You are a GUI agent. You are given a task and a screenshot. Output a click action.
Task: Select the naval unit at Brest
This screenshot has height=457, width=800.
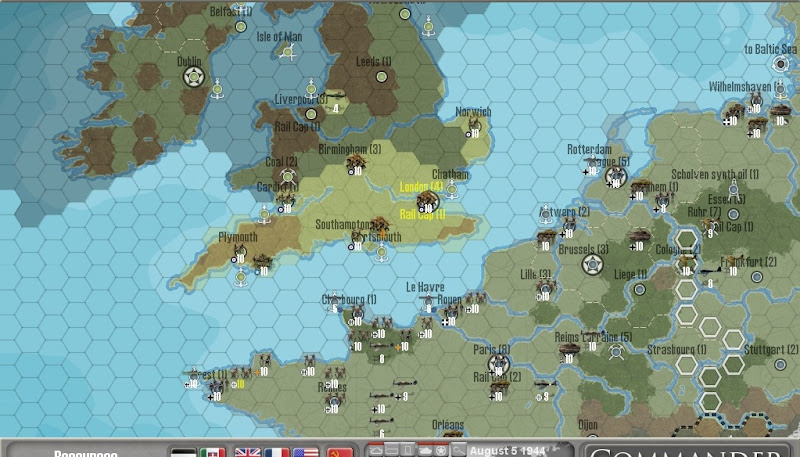[x=194, y=377]
